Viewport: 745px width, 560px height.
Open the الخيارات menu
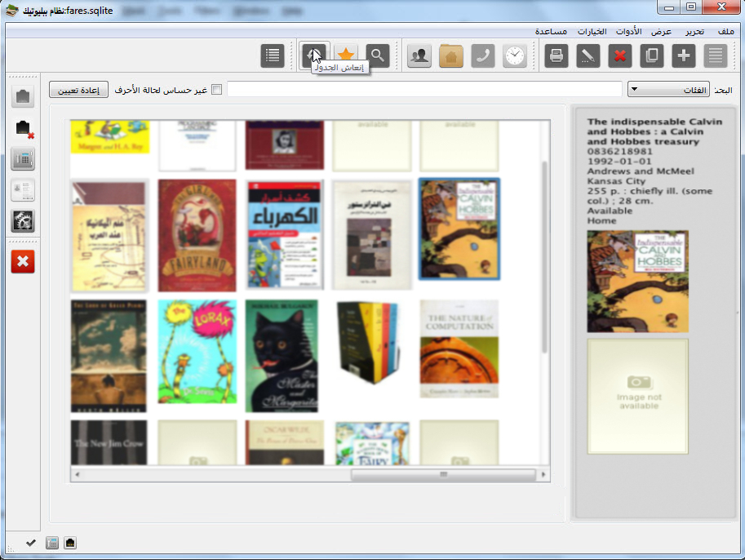592,31
